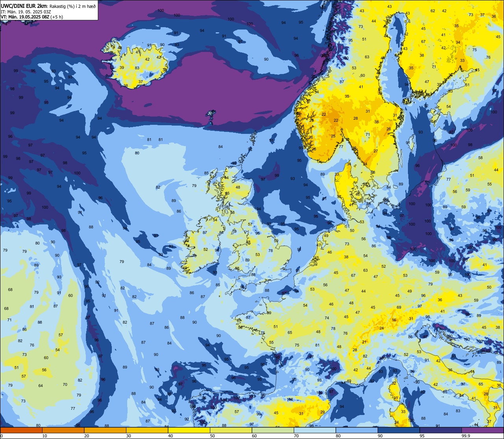Click the "(+5 h)" forecast offset text

(57, 17)
